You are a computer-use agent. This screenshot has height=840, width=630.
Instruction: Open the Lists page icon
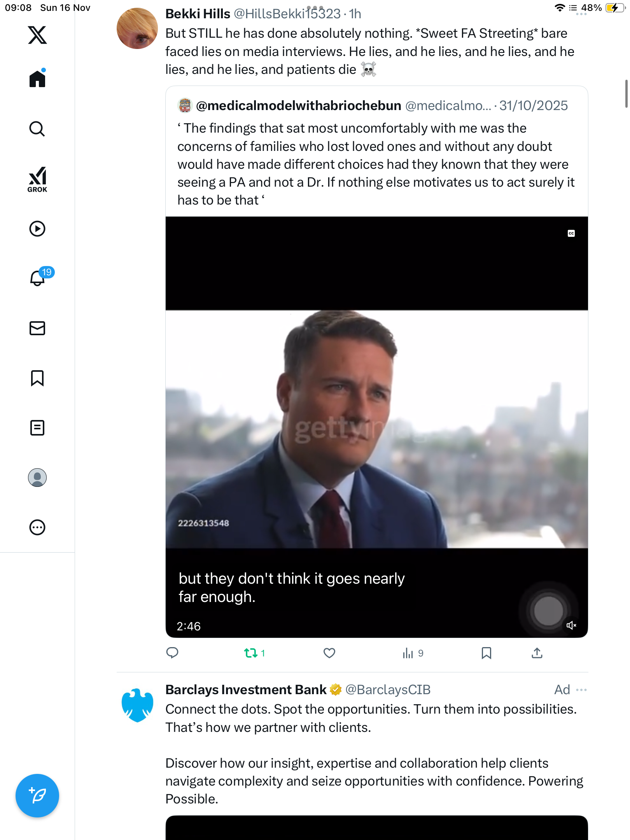tap(37, 428)
